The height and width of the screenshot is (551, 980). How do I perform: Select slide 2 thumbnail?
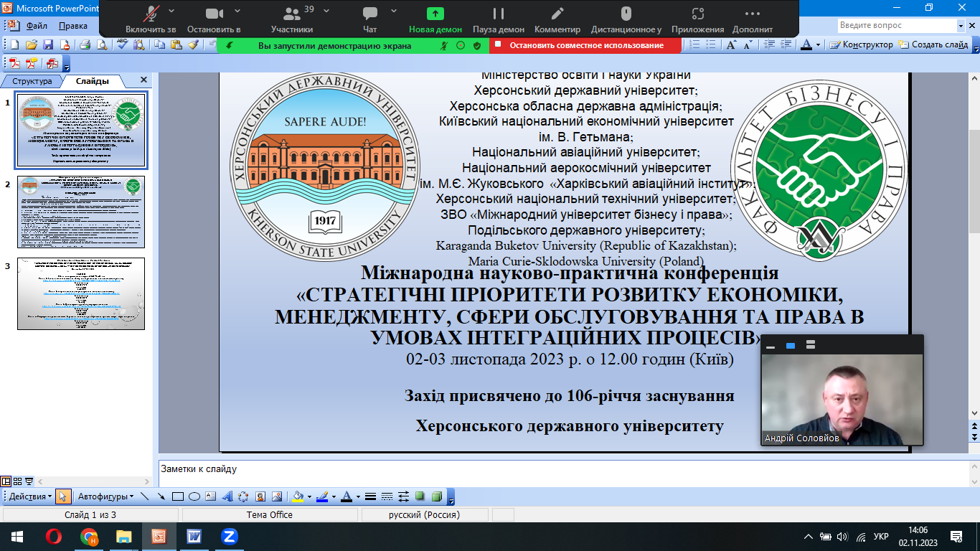pyautogui.click(x=81, y=212)
